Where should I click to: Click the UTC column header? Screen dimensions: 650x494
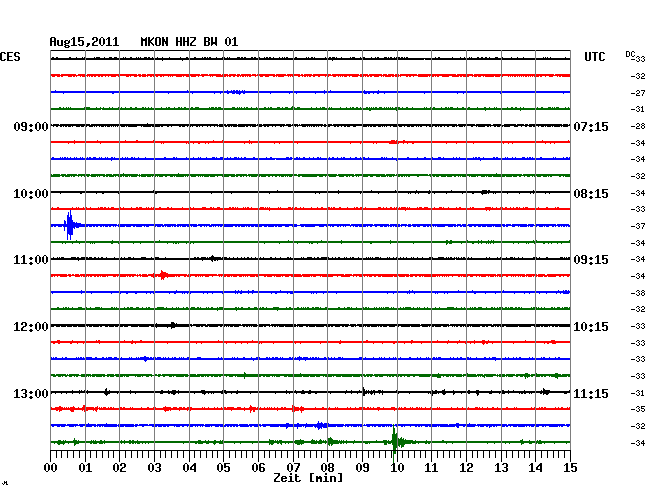594,57
